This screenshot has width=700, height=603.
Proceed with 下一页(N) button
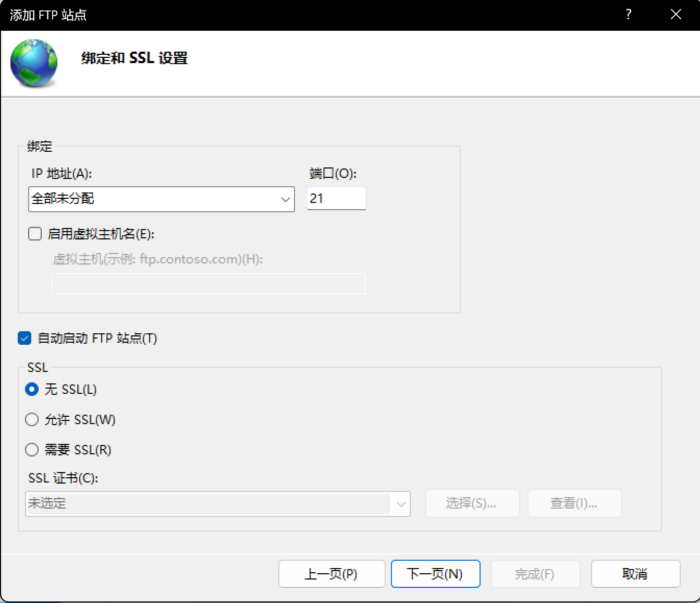tap(435, 574)
